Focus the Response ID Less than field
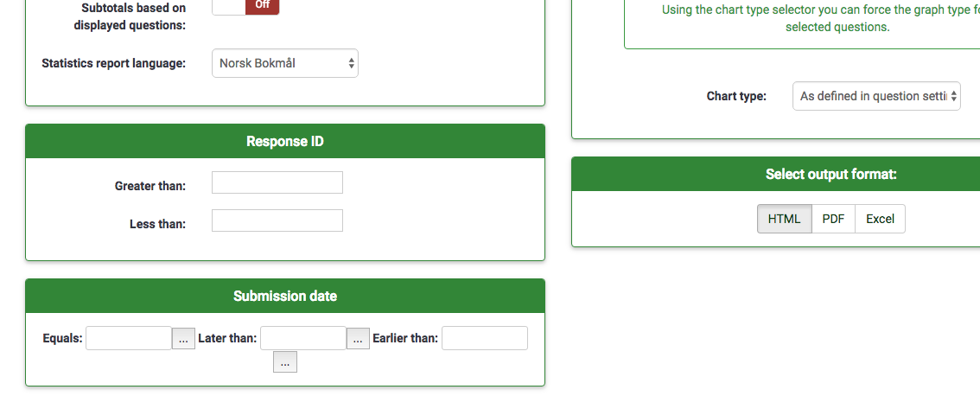The width and height of the screenshot is (980, 396). pyautogui.click(x=277, y=220)
